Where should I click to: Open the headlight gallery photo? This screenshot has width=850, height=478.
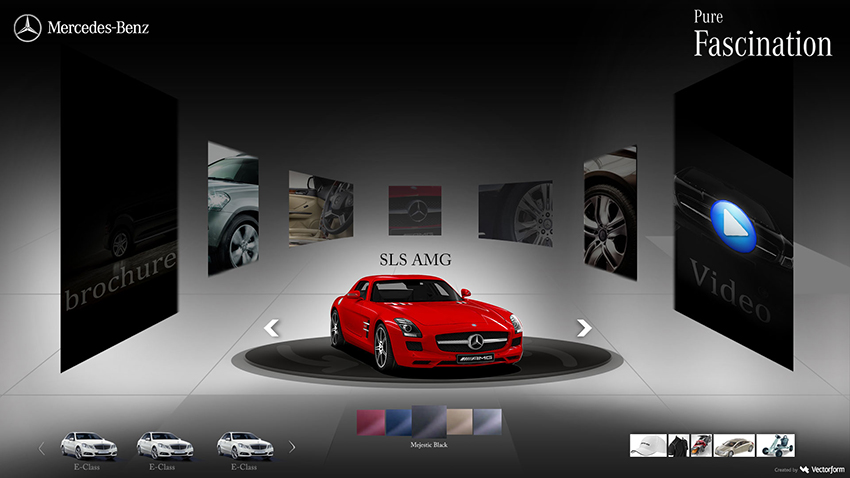233,209
